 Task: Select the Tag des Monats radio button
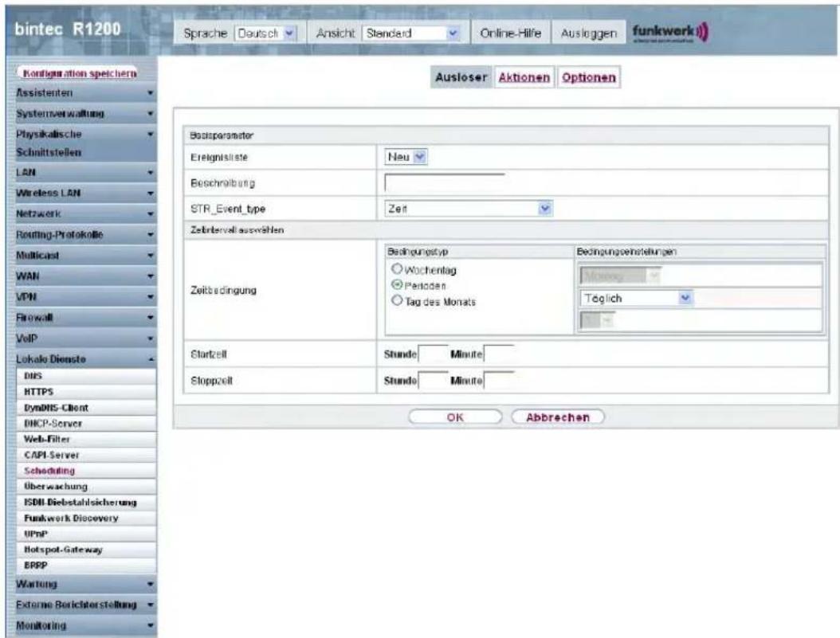click(x=396, y=301)
